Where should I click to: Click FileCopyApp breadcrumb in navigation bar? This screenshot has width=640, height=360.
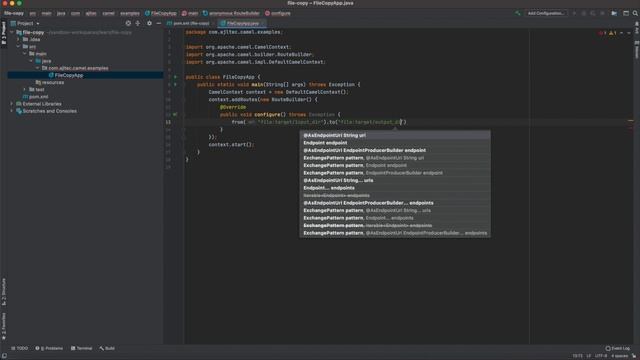161,13
